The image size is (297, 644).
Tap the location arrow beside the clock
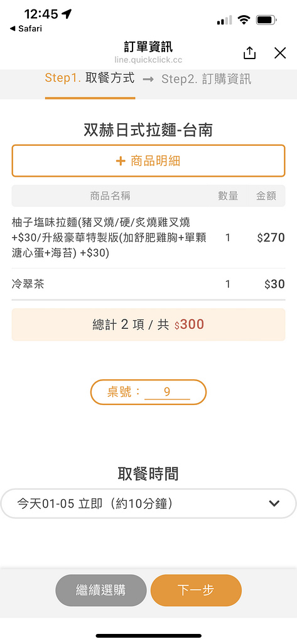[x=67, y=14]
